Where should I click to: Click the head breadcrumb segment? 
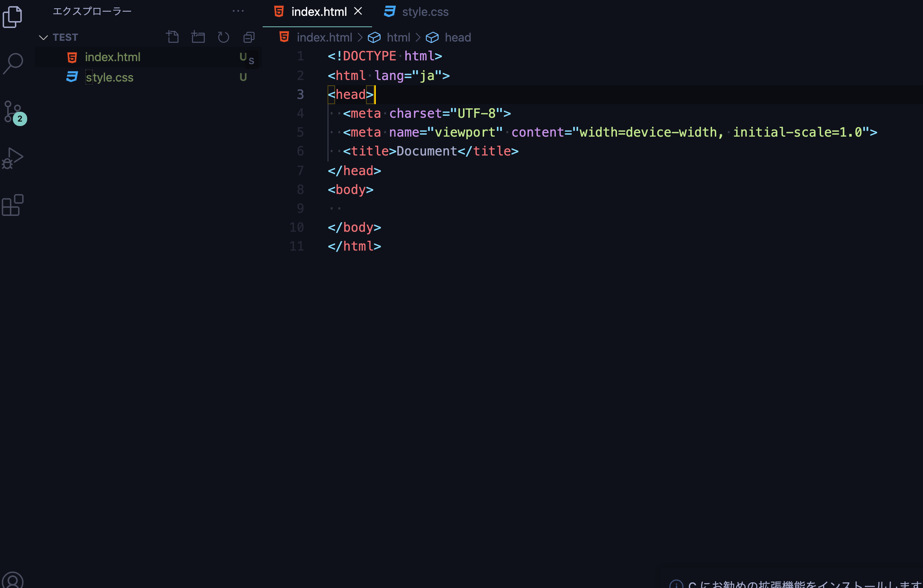pyautogui.click(x=457, y=38)
